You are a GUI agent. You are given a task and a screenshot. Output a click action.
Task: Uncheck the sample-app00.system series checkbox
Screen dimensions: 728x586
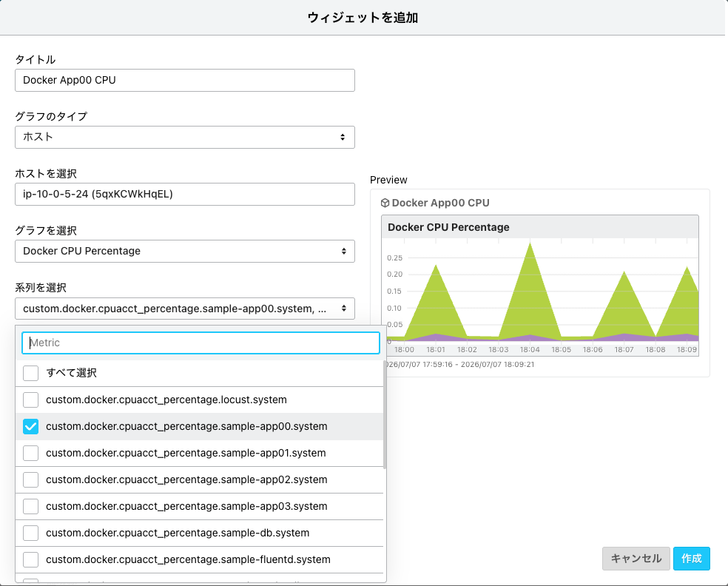[x=30, y=426]
